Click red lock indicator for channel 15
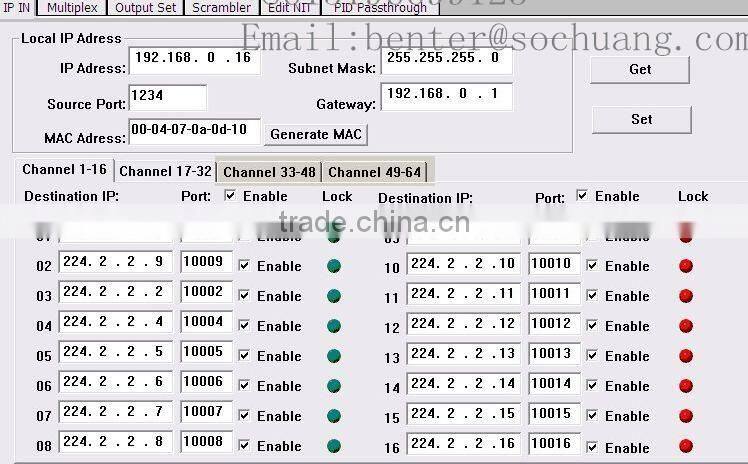Image resolution: width=748 pixels, height=464 pixels. 686,416
